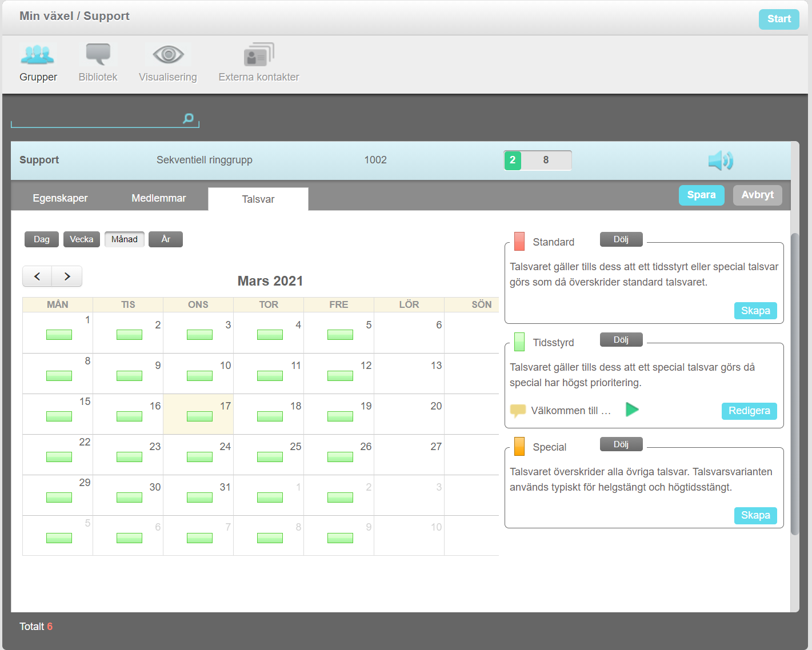Click the orange Special color swatch

pyautogui.click(x=519, y=447)
